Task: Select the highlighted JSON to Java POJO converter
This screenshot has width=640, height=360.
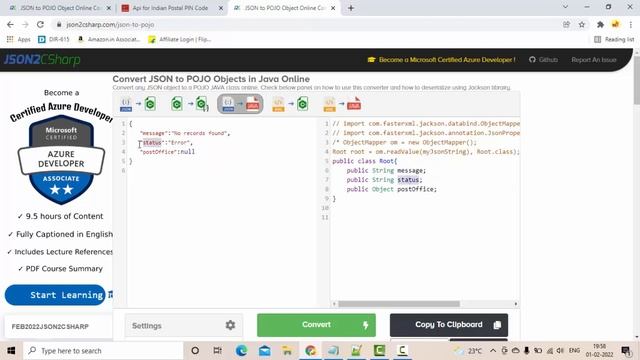Action: 240,104
